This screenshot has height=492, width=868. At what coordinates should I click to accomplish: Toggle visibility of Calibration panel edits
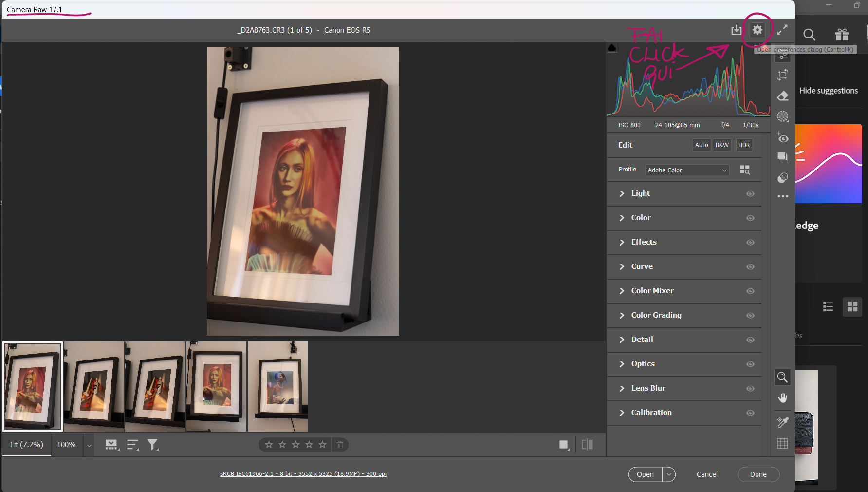[750, 413]
